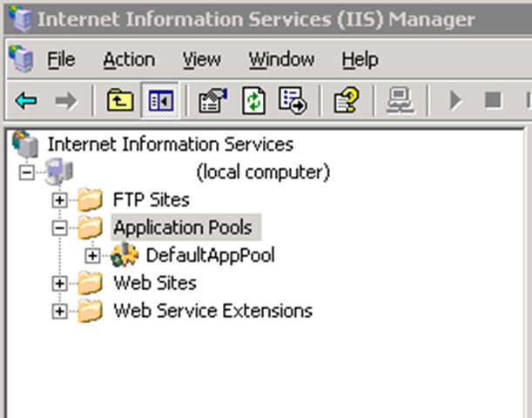Click the Up one level folder icon
Screen dimensions: 532x418
(x=120, y=100)
